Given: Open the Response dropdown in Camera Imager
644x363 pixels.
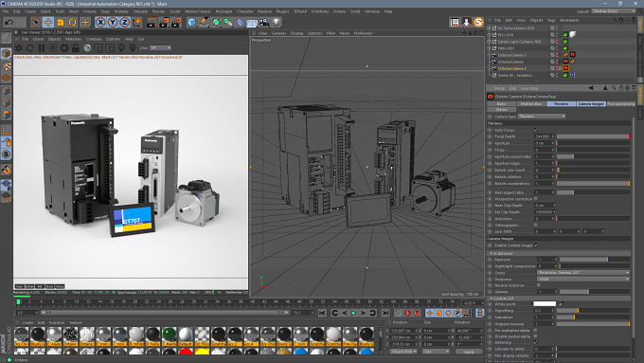Looking at the screenshot, I should click(583, 280).
